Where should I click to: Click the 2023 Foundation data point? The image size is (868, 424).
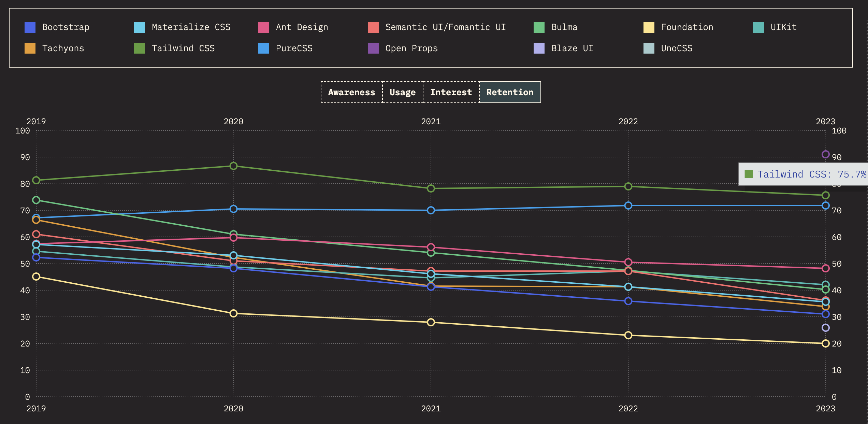click(x=826, y=344)
